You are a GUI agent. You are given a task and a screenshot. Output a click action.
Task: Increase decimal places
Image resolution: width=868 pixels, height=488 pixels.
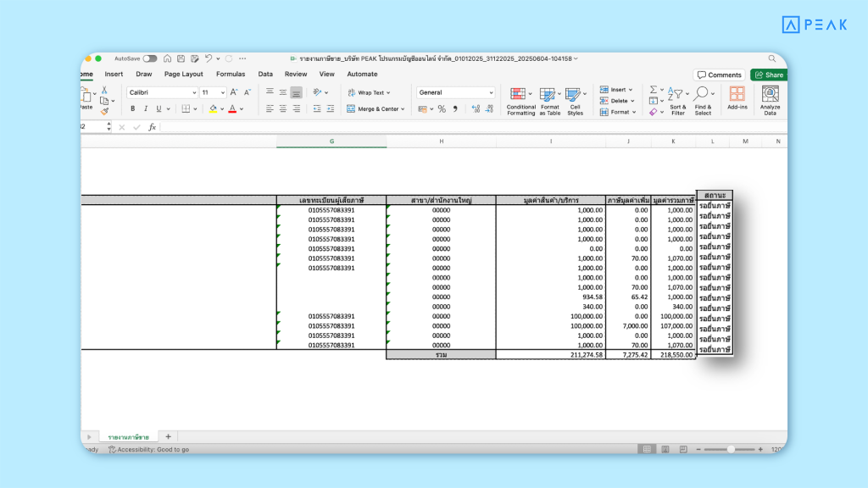click(x=476, y=109)
